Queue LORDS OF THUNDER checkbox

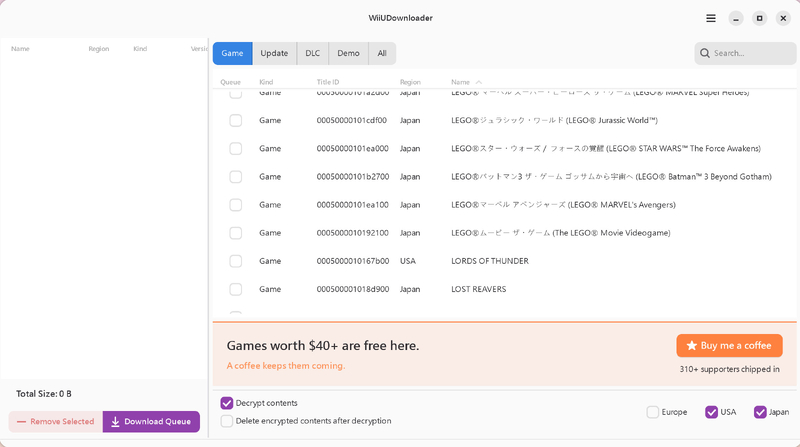235,261
